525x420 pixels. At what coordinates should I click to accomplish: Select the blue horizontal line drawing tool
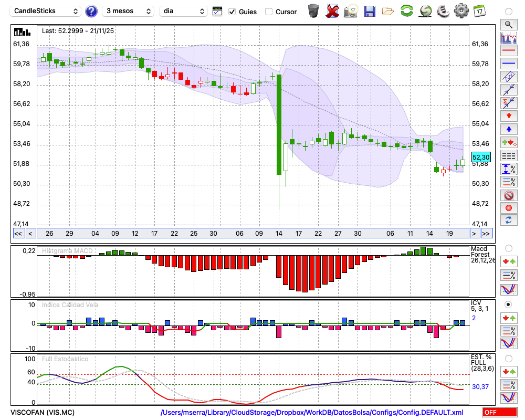(x=509, y=64)
